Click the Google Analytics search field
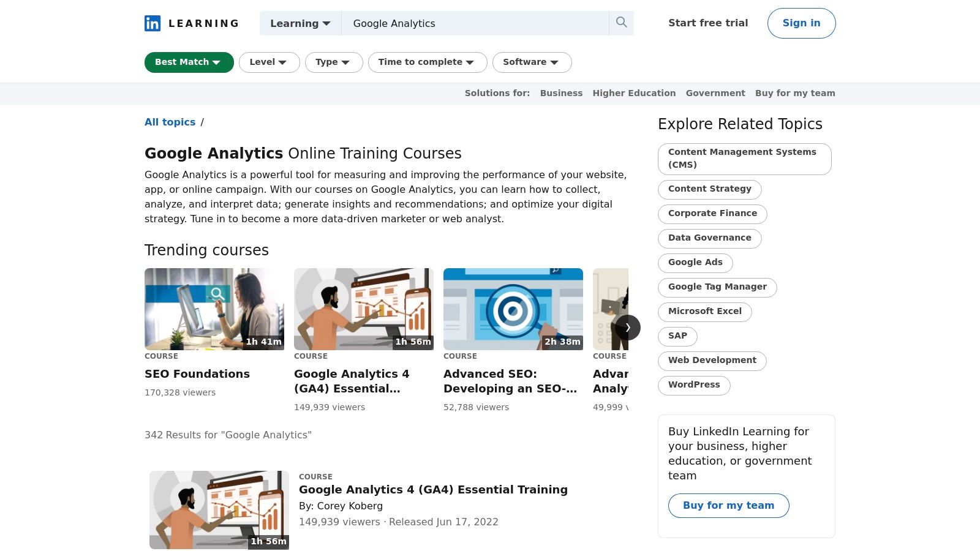This screenshot has height=551, width=980. pyautogui.click(x=475, y=23)
